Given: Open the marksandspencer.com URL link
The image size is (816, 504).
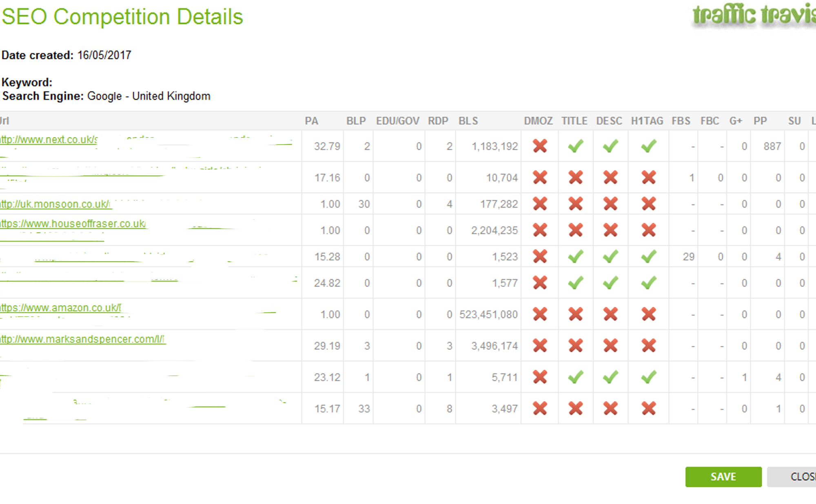Looking at the screenshot, I should click(82, 339).
